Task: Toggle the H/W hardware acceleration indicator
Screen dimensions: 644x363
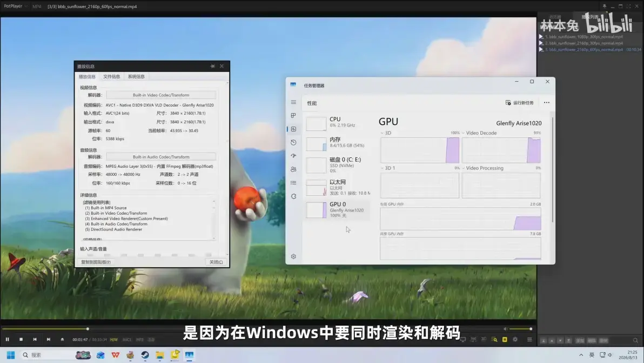Action: (114, 340)
